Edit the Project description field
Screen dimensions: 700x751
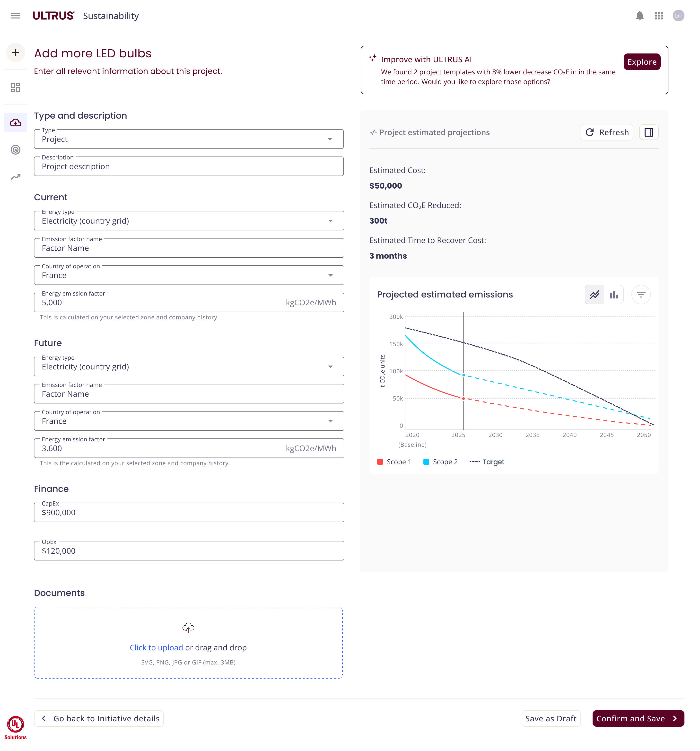[x=189, y=166]
